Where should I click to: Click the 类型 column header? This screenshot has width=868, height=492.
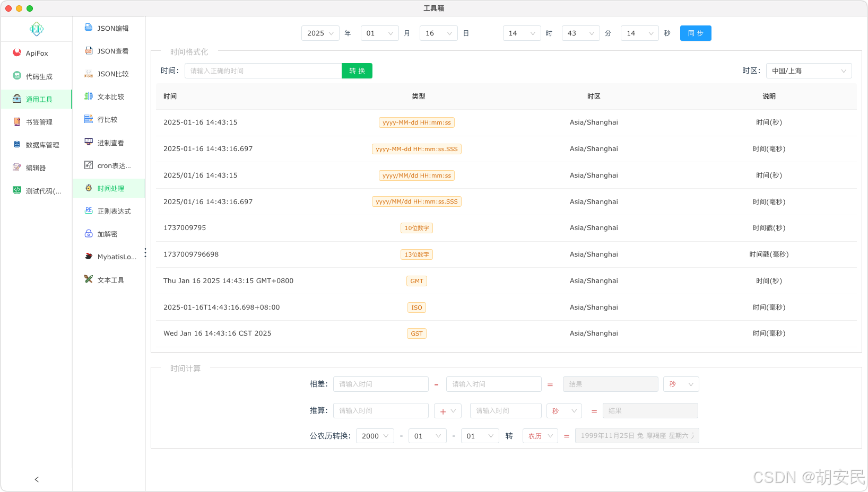(419, 96)
